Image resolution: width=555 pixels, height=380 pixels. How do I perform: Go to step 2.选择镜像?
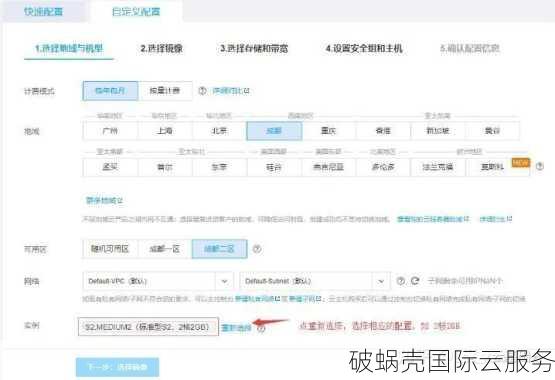coord(161,48)
